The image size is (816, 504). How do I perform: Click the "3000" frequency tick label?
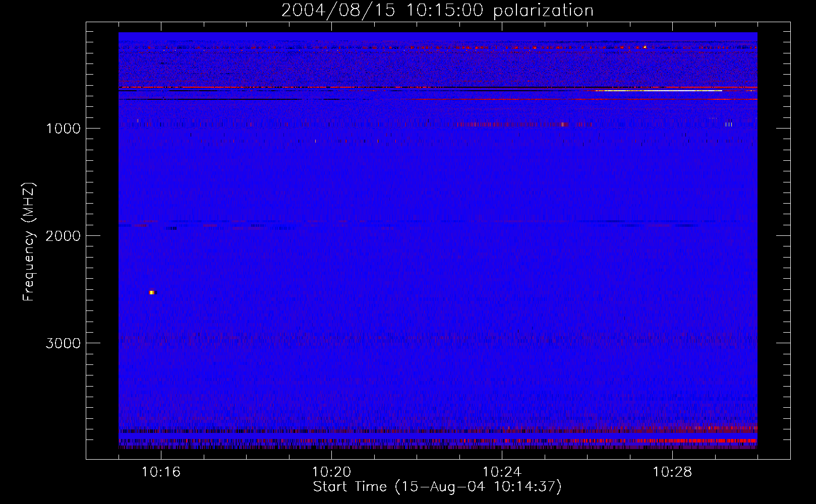point(63,343)
